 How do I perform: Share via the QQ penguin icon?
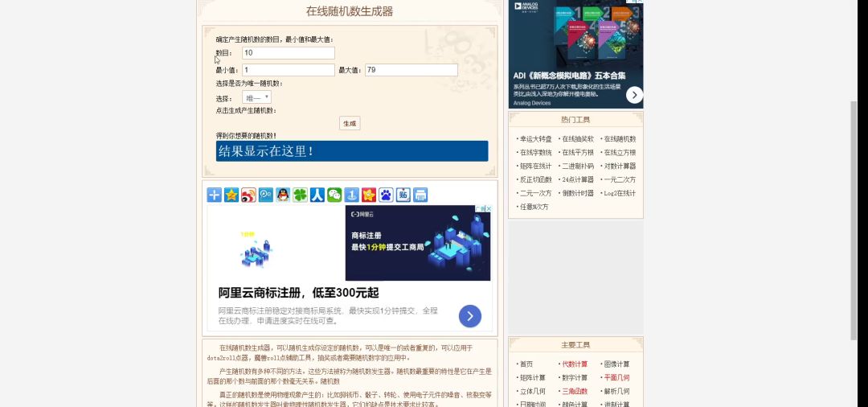[x=283, y=195]
